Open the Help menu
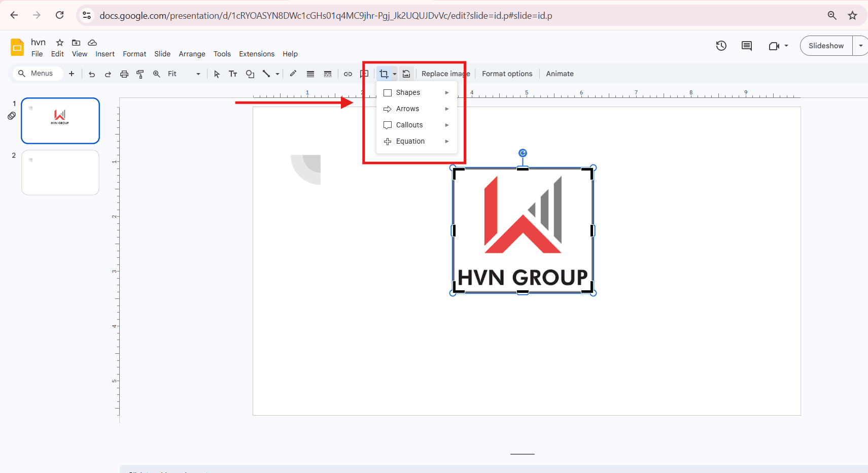The height and width of the screenshot is (473, 868). pyautogui.click(x=290, y=54)
